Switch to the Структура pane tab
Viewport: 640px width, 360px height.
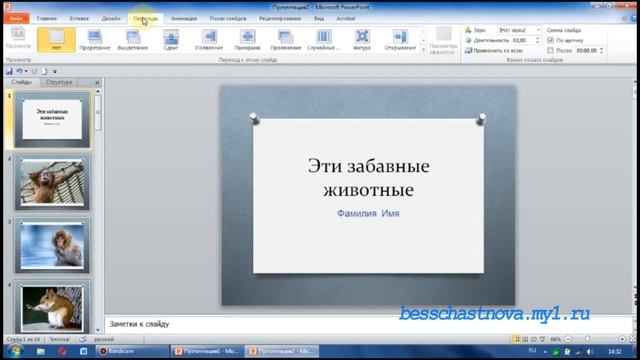[x=59, y=82]
